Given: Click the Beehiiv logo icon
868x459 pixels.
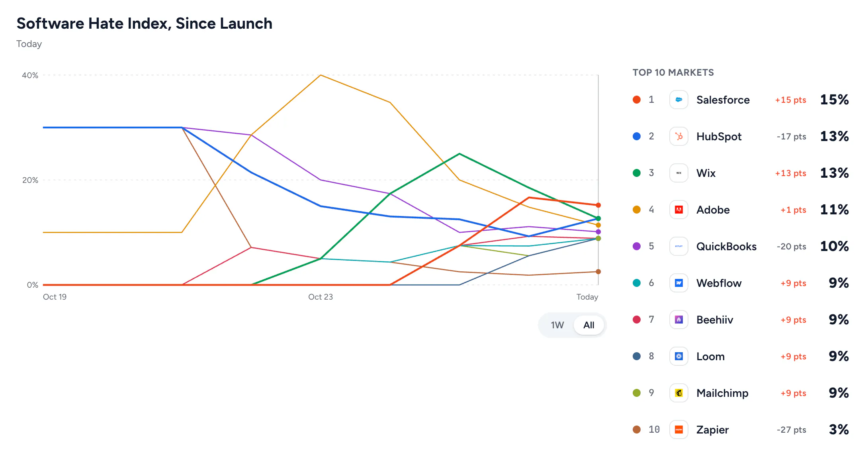Looking at the screenshot, I should click(x=679, y=320).
